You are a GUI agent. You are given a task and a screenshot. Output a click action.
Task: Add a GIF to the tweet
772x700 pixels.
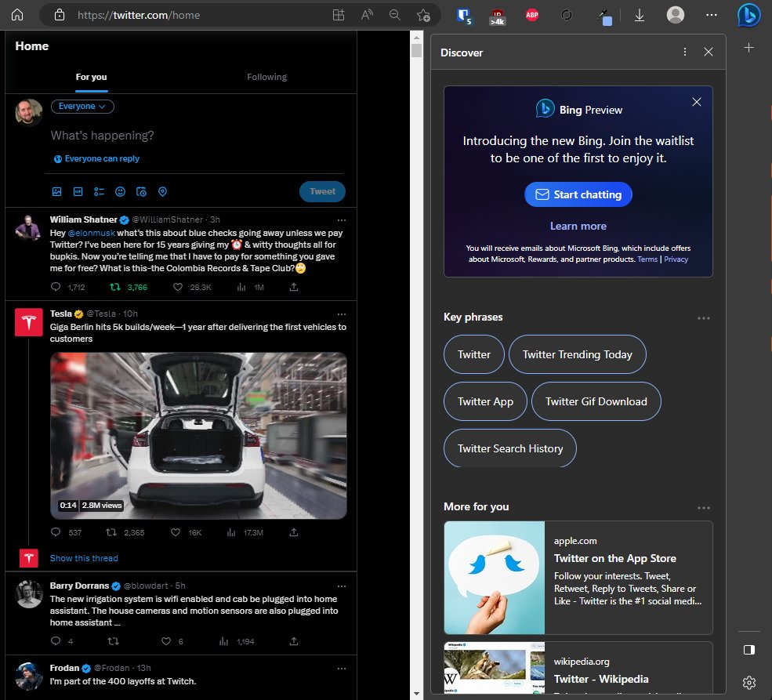click(78, 191)
